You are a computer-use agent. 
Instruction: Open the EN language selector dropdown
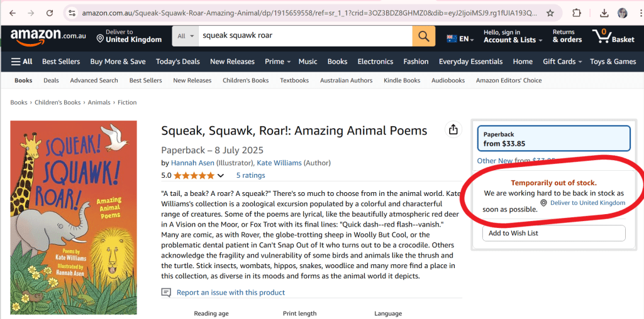click(461, 39)
